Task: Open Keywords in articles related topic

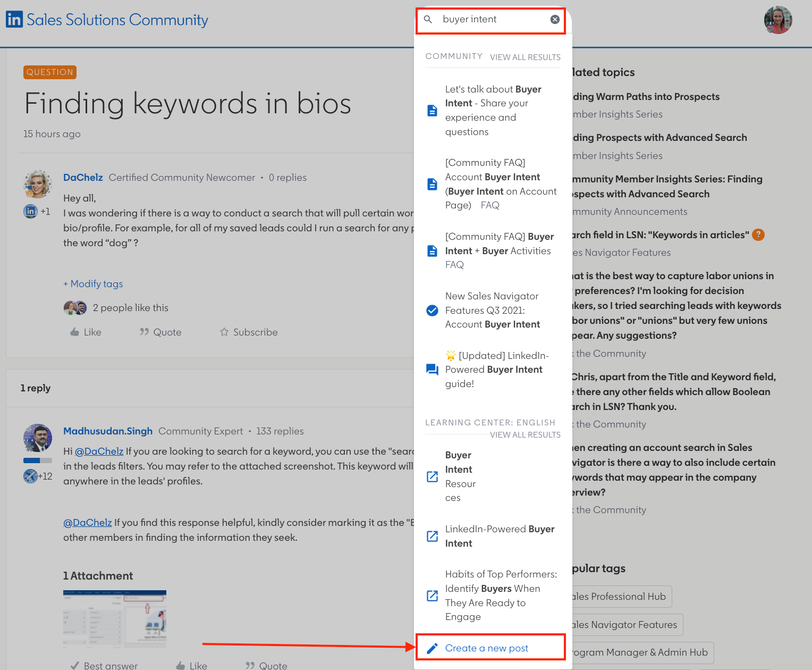Action: (661, 235)
